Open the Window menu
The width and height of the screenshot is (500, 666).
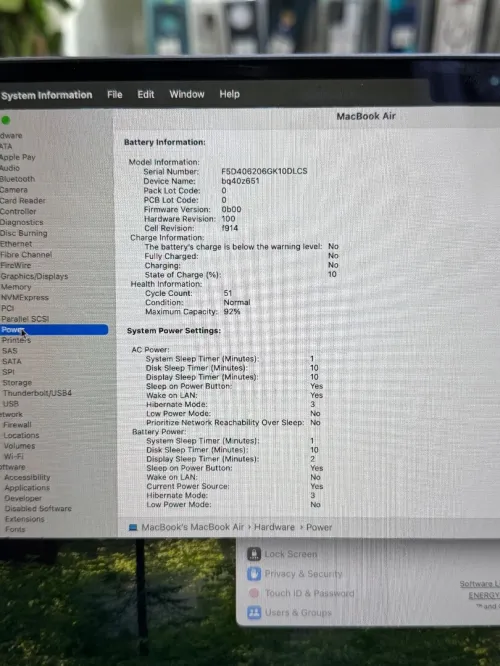pos(187,94)
